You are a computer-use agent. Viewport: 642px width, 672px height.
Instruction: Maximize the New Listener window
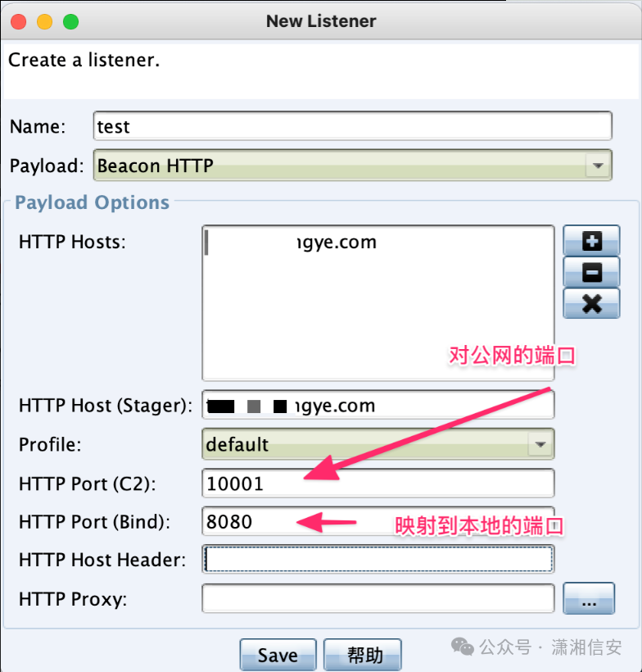tap(70, 21)
